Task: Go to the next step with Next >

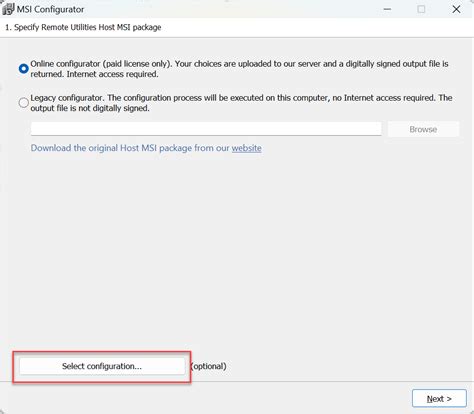Action: coord(439,398)
